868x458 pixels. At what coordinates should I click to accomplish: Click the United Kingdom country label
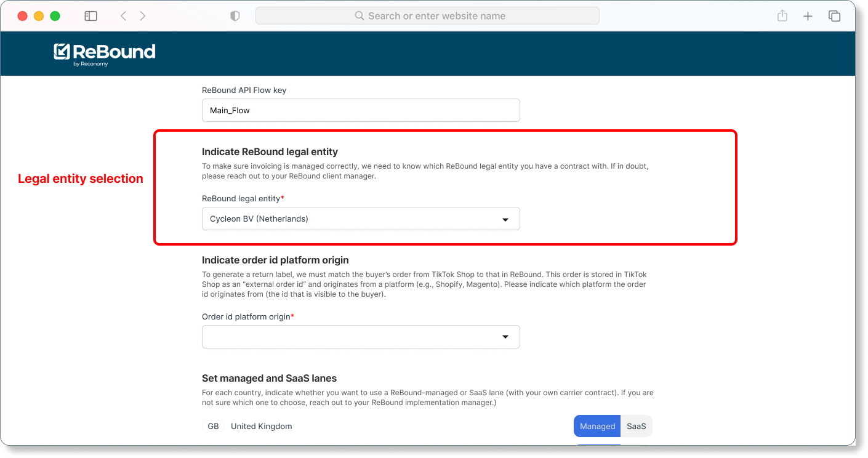[261, 426]
